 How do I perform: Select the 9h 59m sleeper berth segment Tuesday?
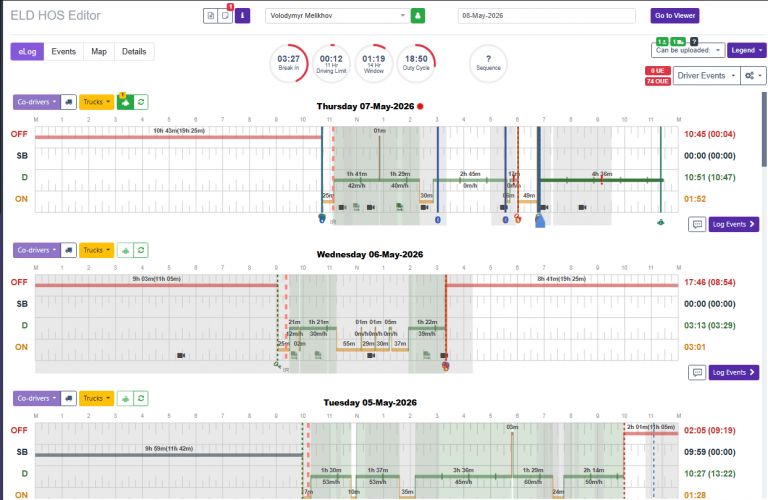point(168,455)
